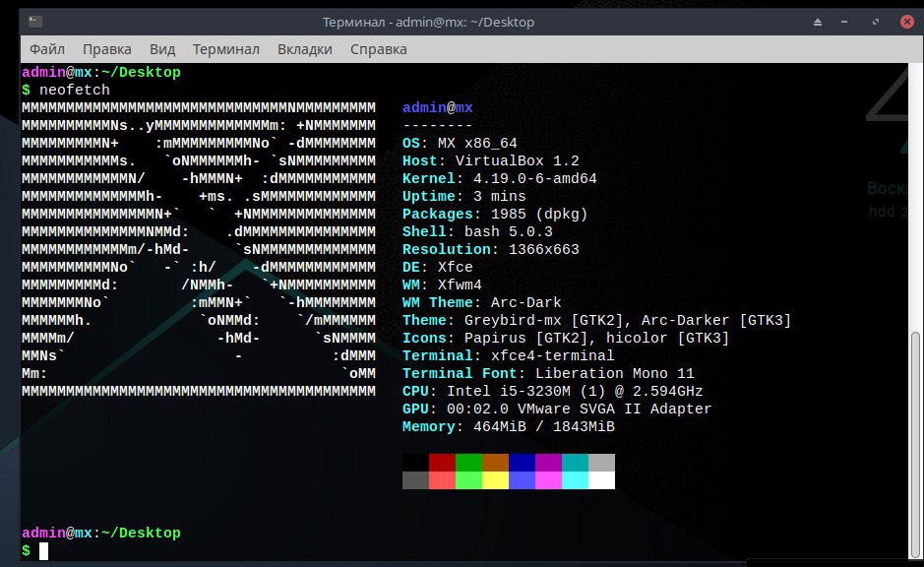
Task: Click the 'Theme: Greybird-mx' line
Action: coord(597,320)
